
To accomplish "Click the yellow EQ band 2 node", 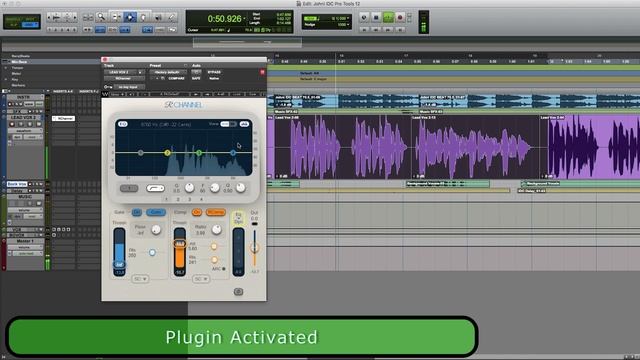I will 167,153.
